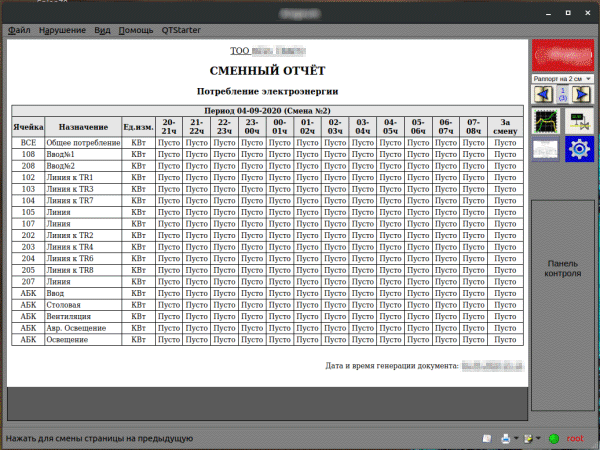Select the Линия к TR6 cell
This screenshot has height=450, width=600.
pyautogui.click(x=83, y=259)
